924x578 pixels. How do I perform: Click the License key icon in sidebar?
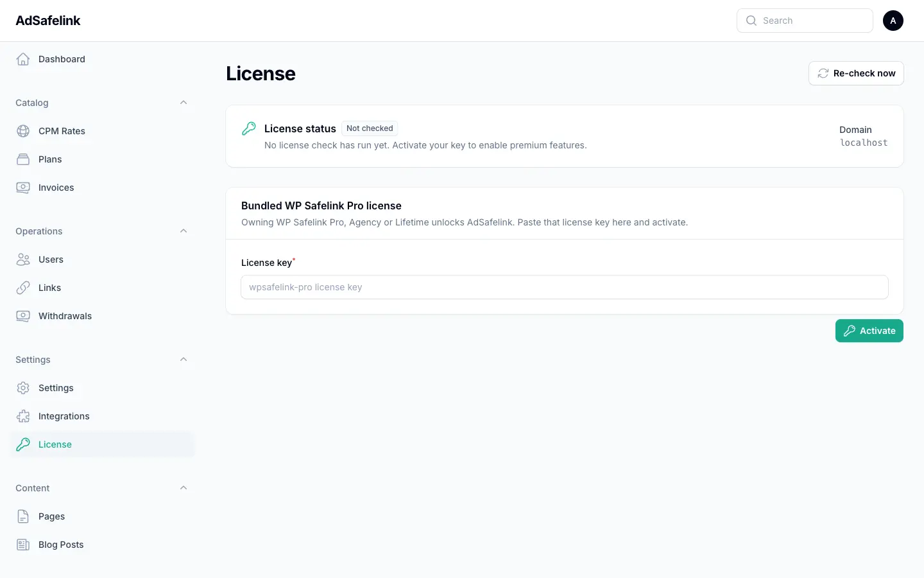point(23,444)
